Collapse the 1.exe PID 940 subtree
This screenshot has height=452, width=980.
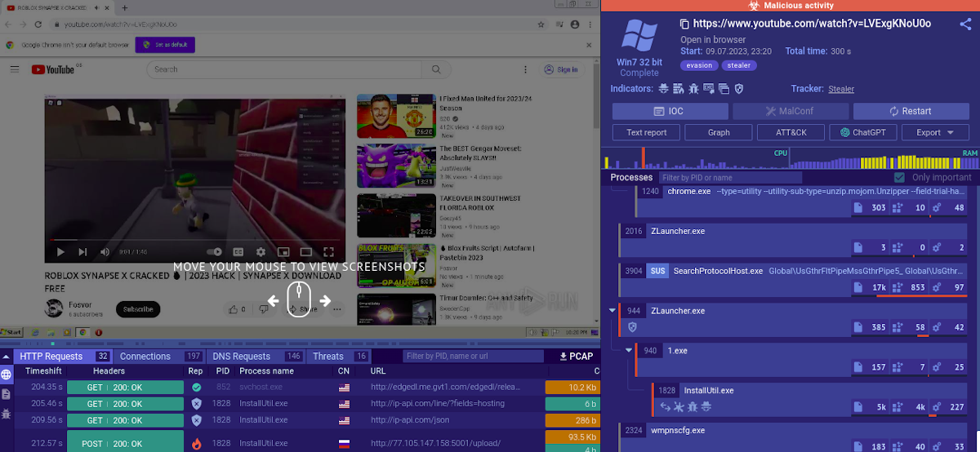tap(629, 351)
